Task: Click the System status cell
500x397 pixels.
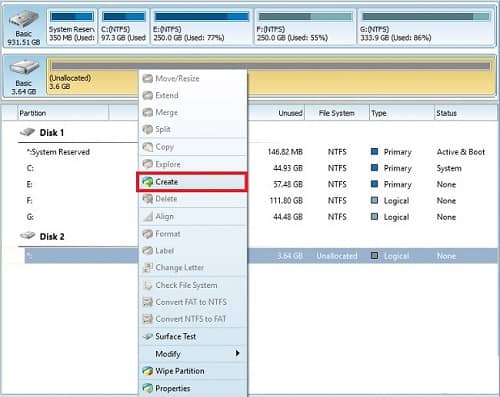Action: 449,168
